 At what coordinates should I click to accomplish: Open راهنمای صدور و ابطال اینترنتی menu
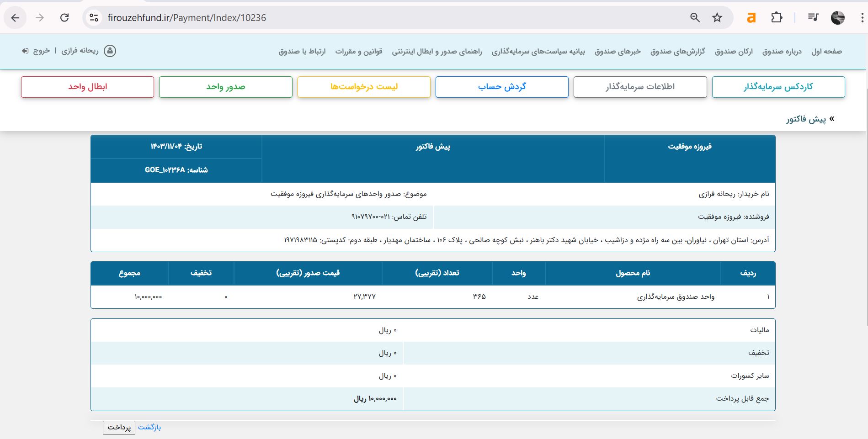pyautogui.click(x=437, y=51)
